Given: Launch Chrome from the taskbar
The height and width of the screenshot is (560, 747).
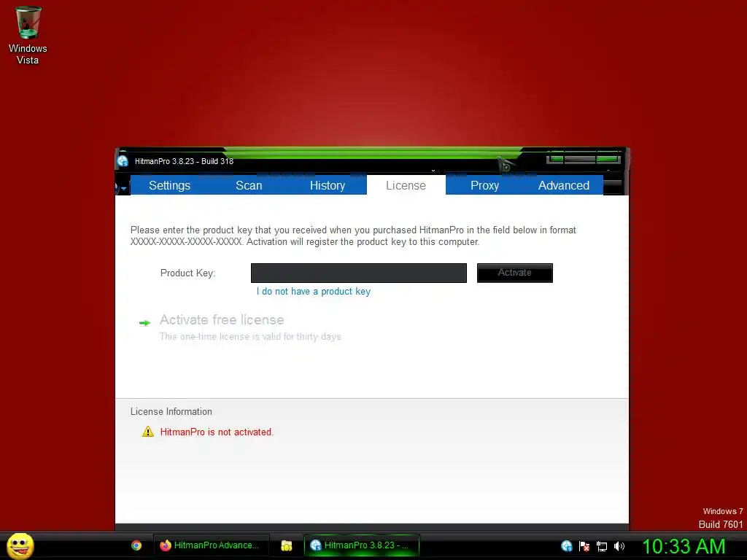Looking at the screenshot, I should pos(136,545).
